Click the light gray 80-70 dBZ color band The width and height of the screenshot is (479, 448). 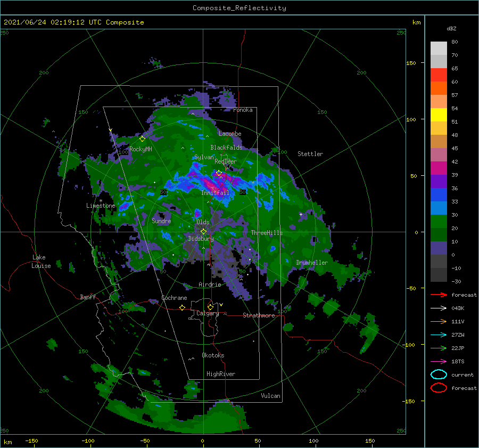[x=439, y=48]
